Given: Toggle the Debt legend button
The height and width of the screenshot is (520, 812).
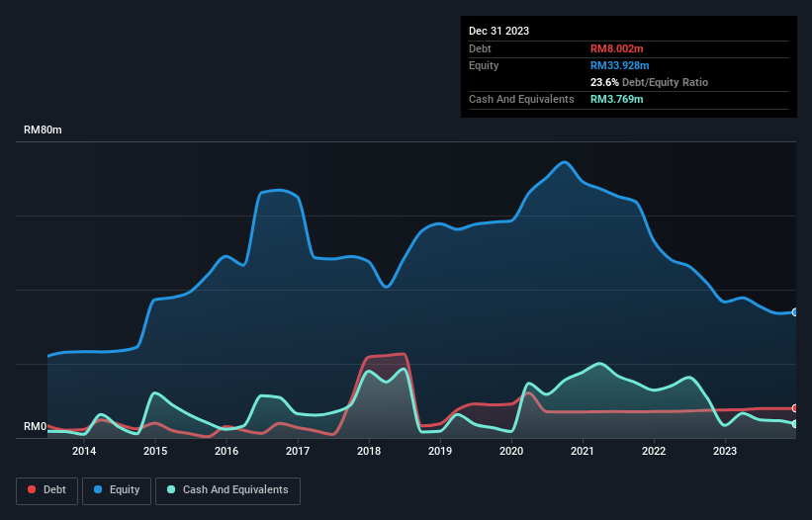Looking at the screenshot, I should pyautogui.click(x=46, y=490).
